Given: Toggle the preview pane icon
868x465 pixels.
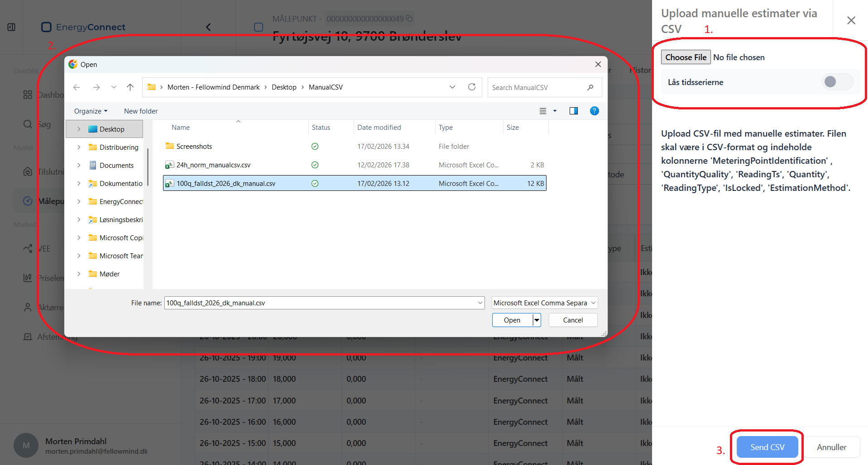Looking at the screenshot, I should [573, 111].
